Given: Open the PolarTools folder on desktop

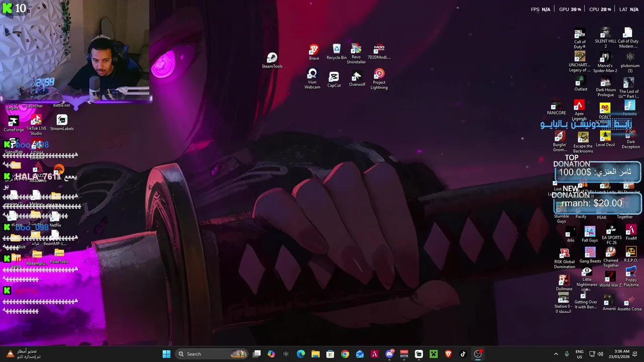Looking at the screenshot, I should click(59, 257).
